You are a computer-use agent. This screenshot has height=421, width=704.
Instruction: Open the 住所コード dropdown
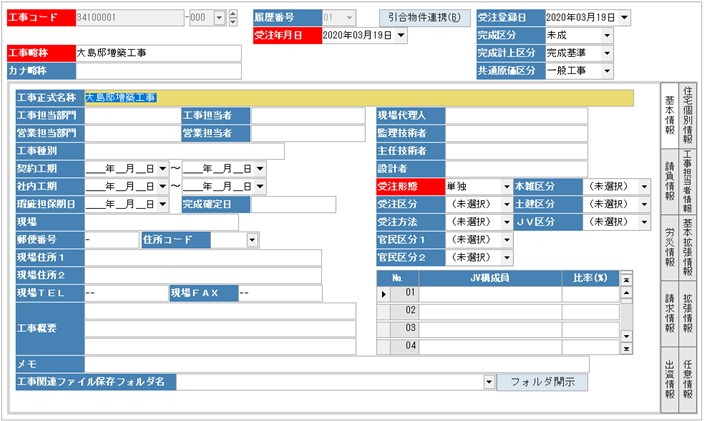click(x=252, y=240)
